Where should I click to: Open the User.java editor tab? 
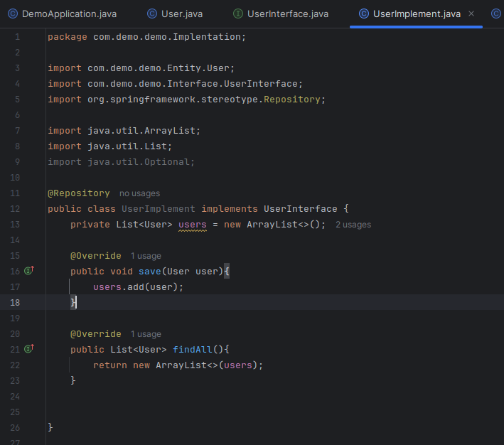[x=175, y=14]
